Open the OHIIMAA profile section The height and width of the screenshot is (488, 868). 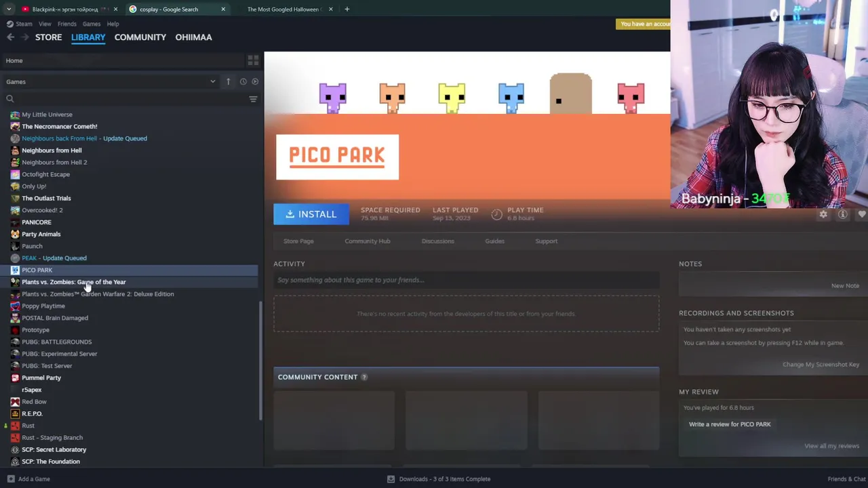[194, 37]
